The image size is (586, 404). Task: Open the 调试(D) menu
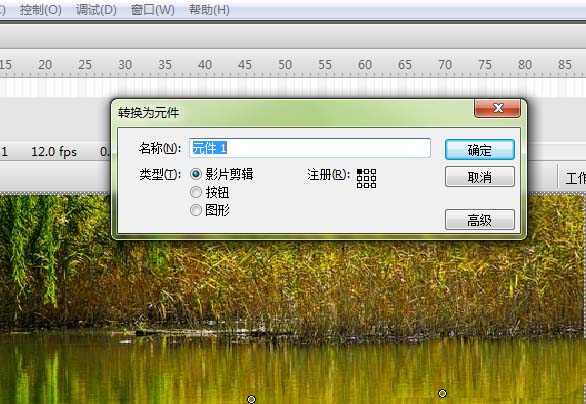[x=96, y=10]
